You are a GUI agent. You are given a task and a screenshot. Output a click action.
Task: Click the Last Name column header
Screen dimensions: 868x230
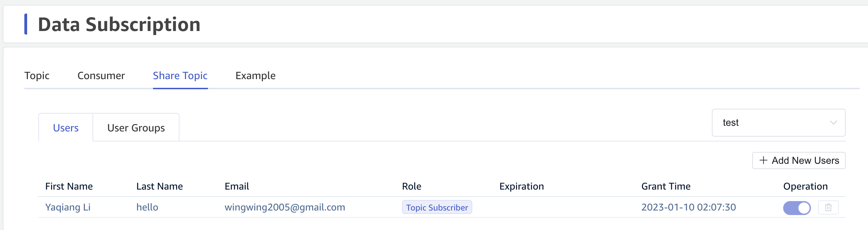pyautogui.click(x=159, y=186)
